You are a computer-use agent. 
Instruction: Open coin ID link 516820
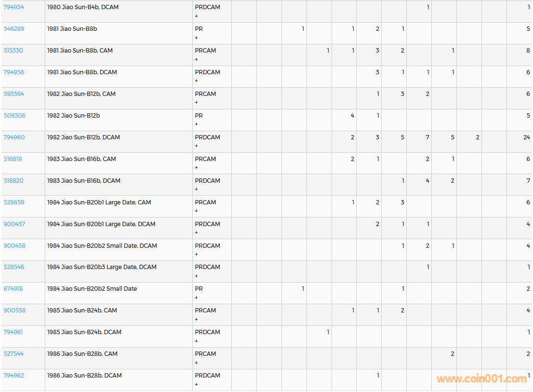pos(13,181)
